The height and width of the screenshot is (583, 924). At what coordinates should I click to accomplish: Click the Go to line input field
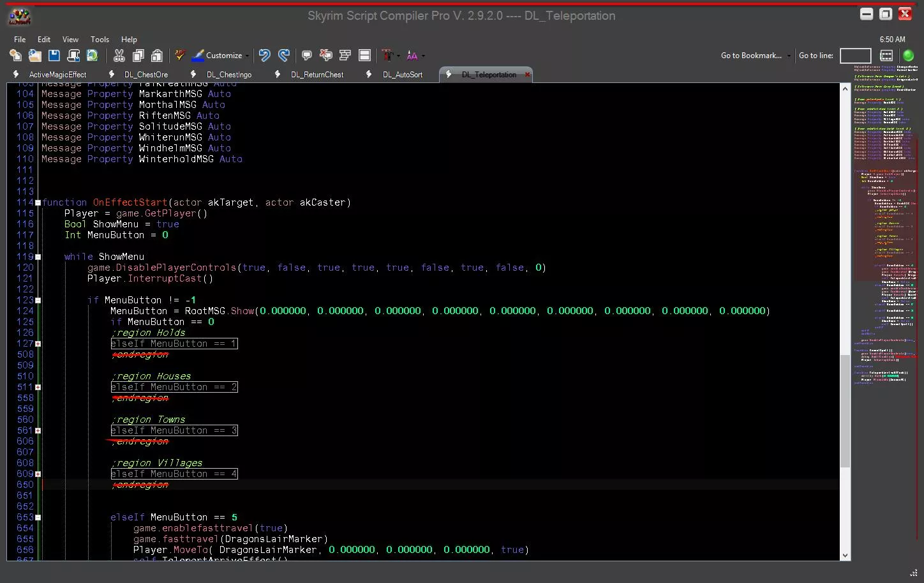point(855,56)
